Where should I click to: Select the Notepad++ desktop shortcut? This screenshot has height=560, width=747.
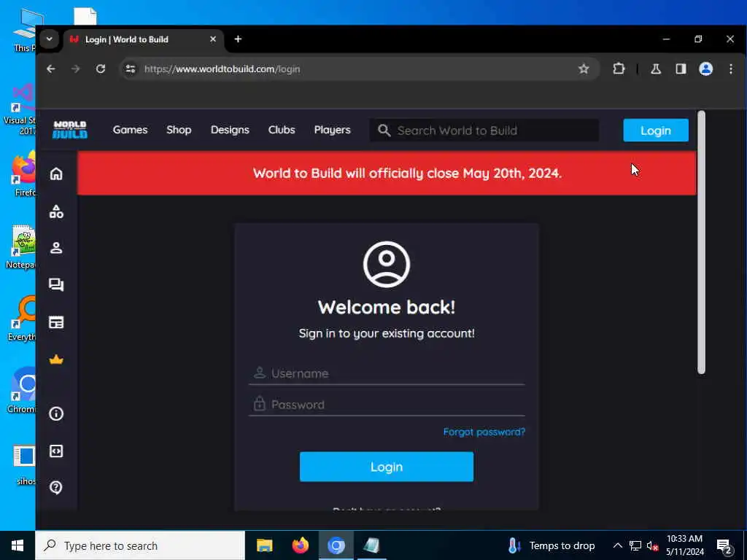coord(21,248)
